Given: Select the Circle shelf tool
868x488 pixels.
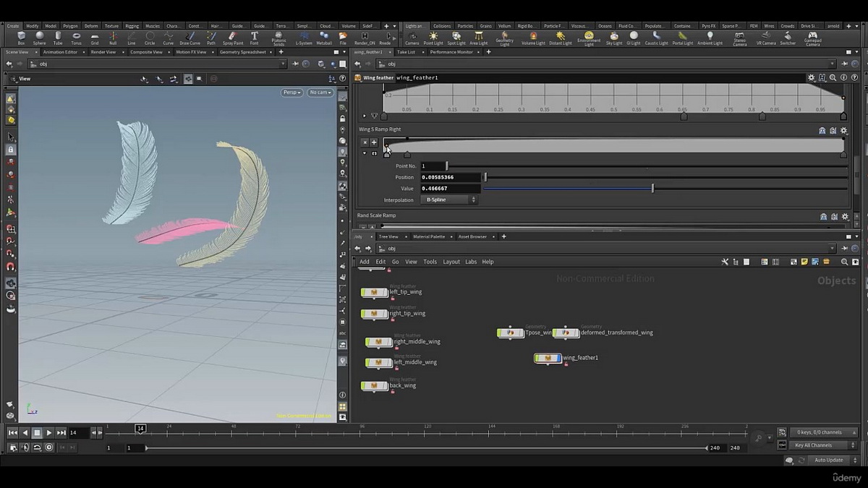Looking at the screenshot, I should (x=150, y=38).
